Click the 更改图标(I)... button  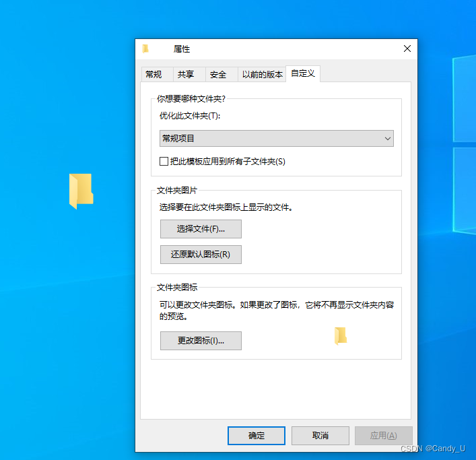pos(201,341)
